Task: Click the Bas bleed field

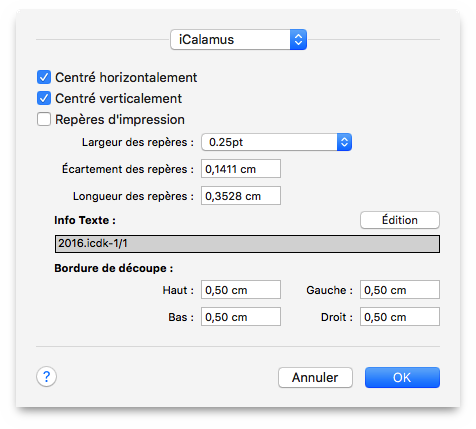Action: (x=241, y=317)
